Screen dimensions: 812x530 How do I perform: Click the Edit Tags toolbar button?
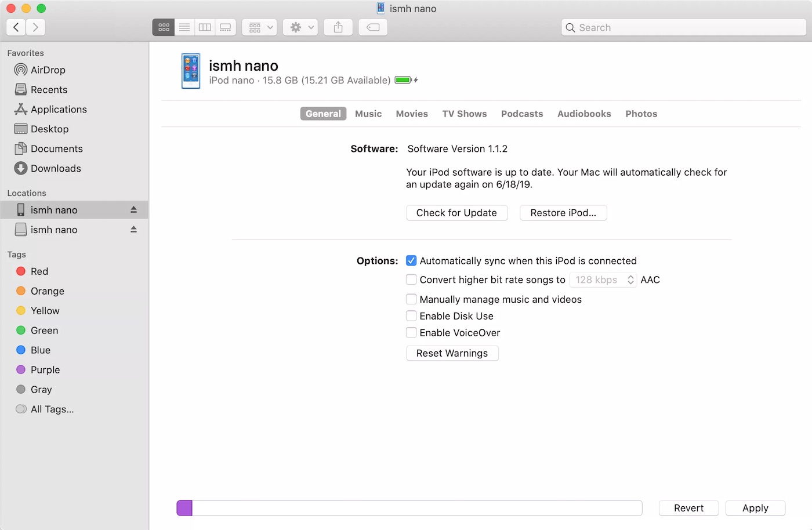(373, 27)
